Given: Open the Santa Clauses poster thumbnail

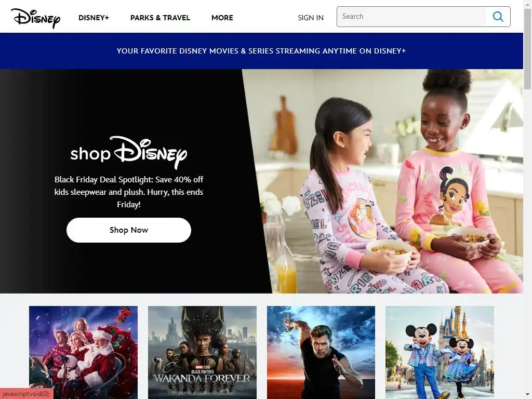Looking at the screenshot, I should tap(84, 353).
